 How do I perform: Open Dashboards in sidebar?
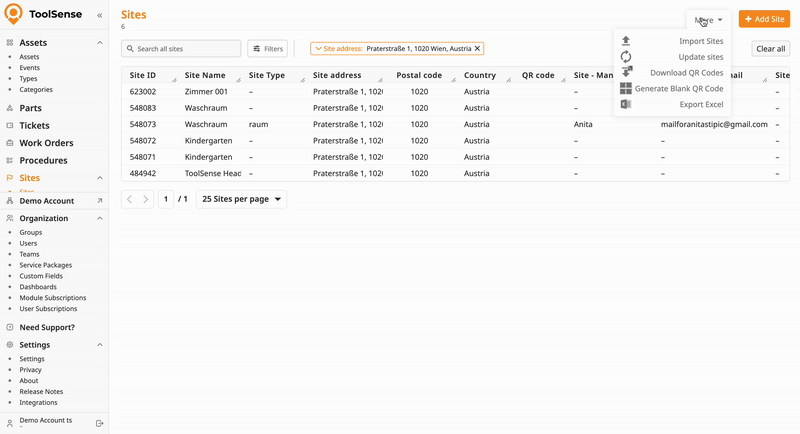[x=38, y=287]
